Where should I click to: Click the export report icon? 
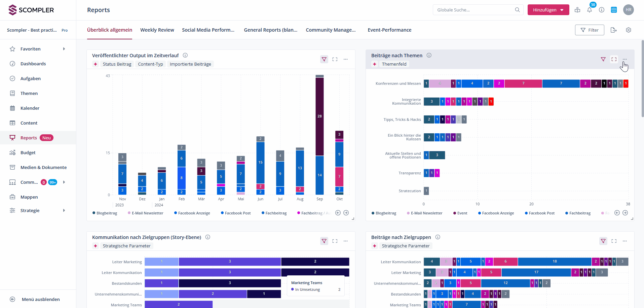click(x=613, y=30)
